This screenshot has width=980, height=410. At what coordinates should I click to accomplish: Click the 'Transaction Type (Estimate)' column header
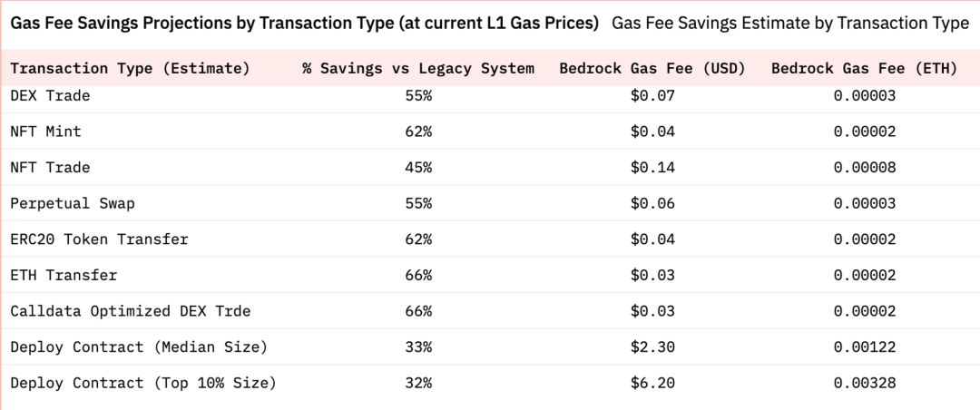coord(130,68)
